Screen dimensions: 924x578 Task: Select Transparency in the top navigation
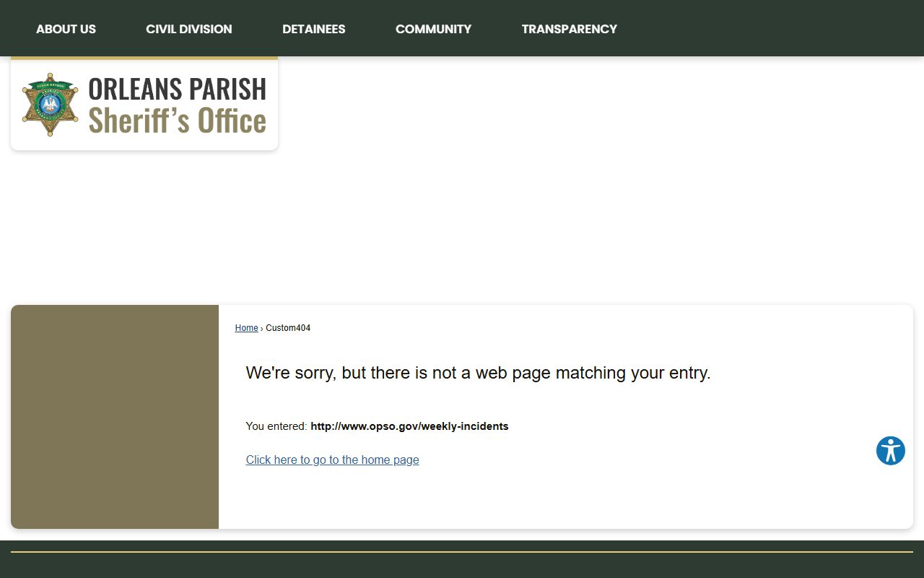pyautogui.click(x=569, y=29)
